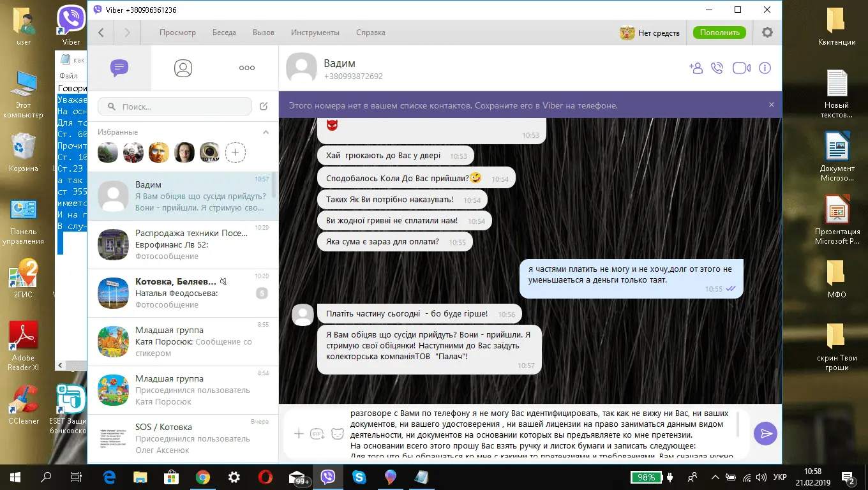The height and width of the screenshot is (490, 868).
Task: Start a video call with Вадим
Action: (x=741, y=68)
